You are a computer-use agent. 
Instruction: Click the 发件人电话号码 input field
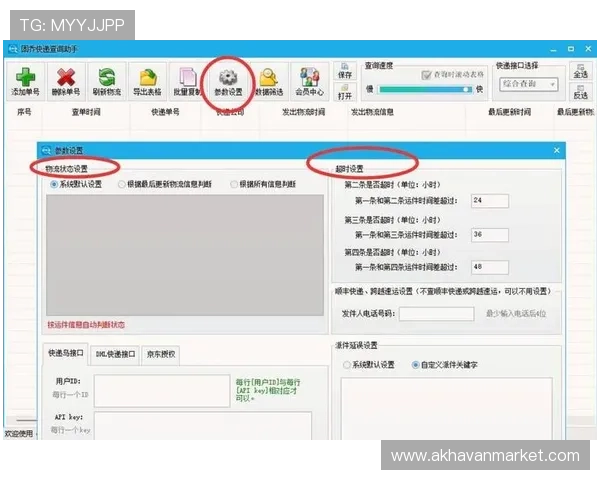[437, 314]
